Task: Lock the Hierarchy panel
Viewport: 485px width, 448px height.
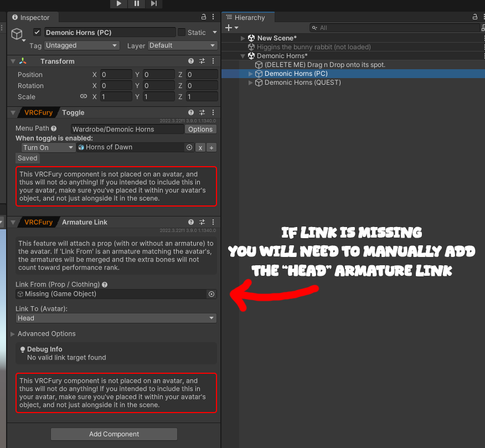Action: coord(475,17)
